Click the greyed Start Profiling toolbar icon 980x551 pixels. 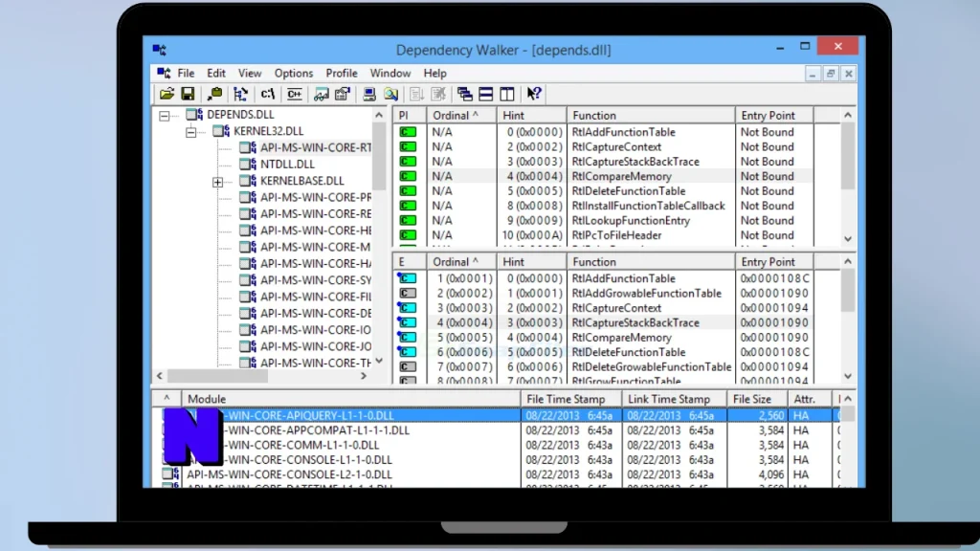point(416,94)
